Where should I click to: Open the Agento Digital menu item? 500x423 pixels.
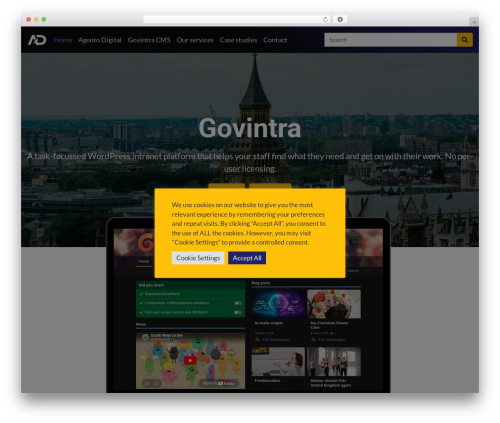point(100,40)
